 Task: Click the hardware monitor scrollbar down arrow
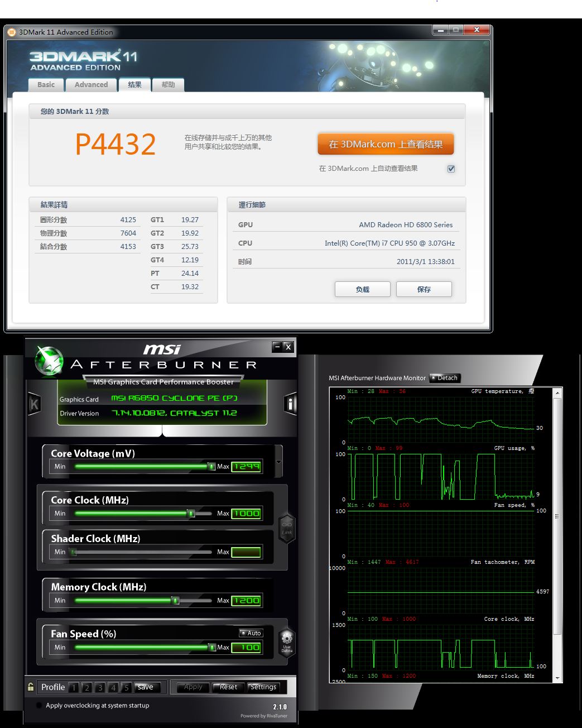point(557,678)
